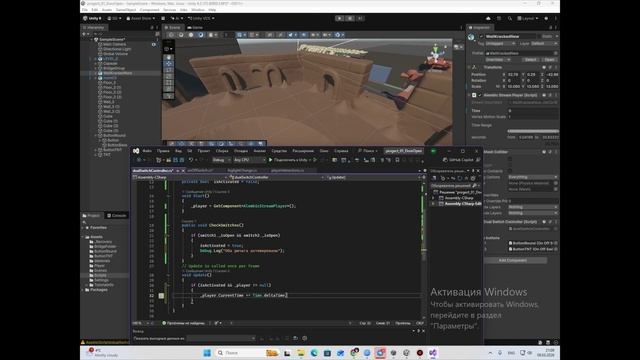Select the Hierarchy panel tab
The height and width of the screenshot is (360, 640).
coord(93,27)
